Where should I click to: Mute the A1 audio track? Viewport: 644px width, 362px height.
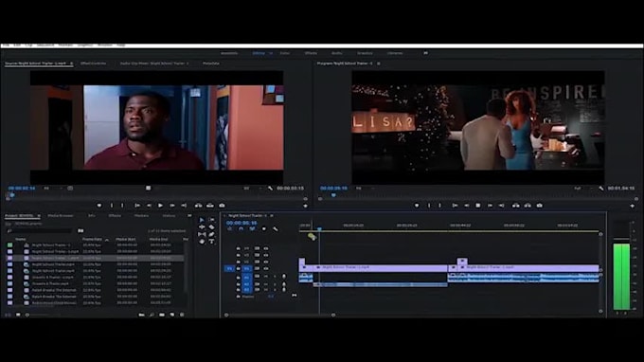click(266, 277)
